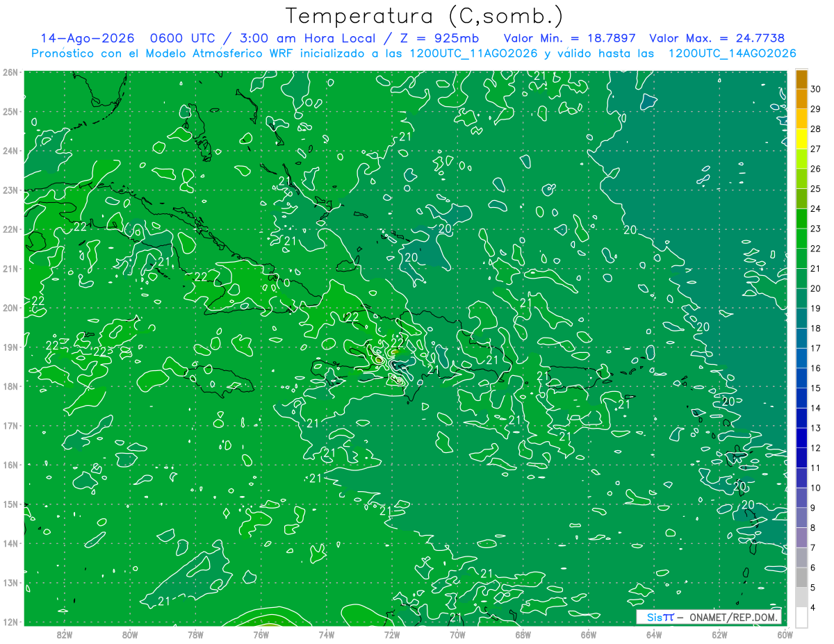Screen dimensions: 834x644
Task: Click the "76W" longitude axis label
Action: [x=261, y=636]
